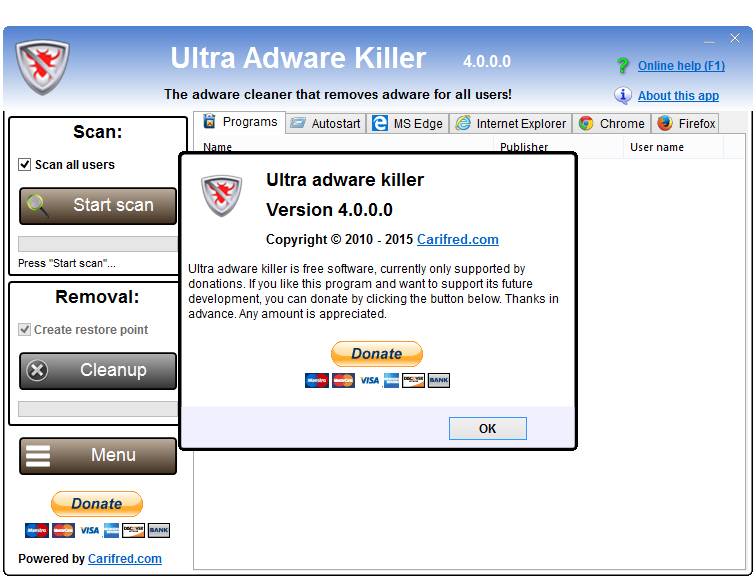Click the Discover card icon in the dialog

tap(413, 380)
